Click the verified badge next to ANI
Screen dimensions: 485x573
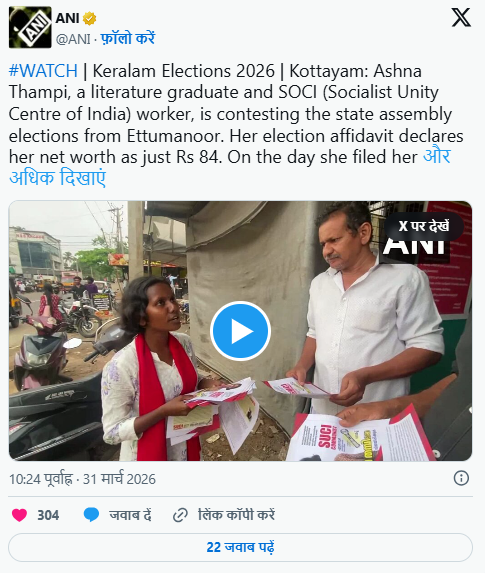coord(90,18)
